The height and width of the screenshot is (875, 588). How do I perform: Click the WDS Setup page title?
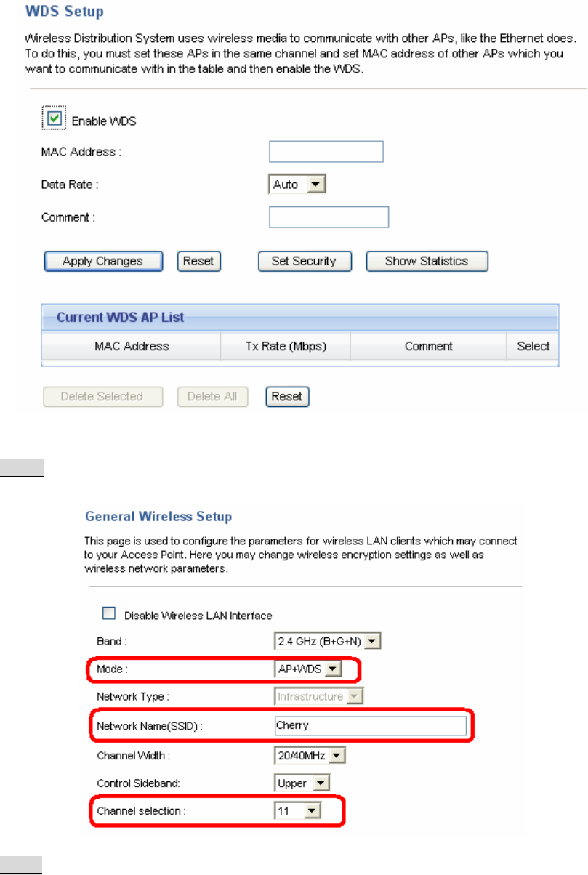click(65, 12)
